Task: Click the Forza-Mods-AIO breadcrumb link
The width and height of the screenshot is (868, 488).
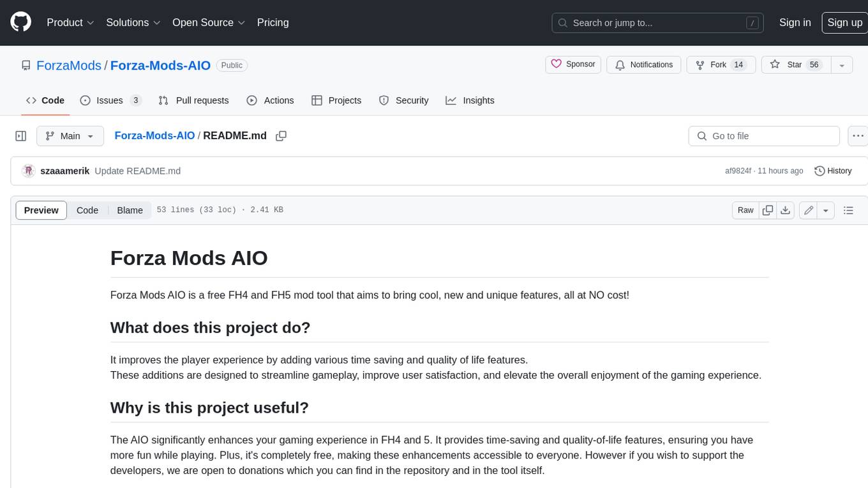Action: 154,135
